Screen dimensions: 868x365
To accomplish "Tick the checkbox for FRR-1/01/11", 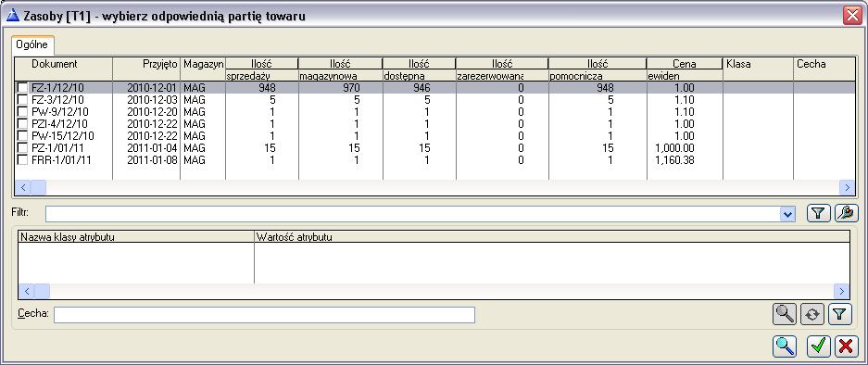I will (22, 160).
